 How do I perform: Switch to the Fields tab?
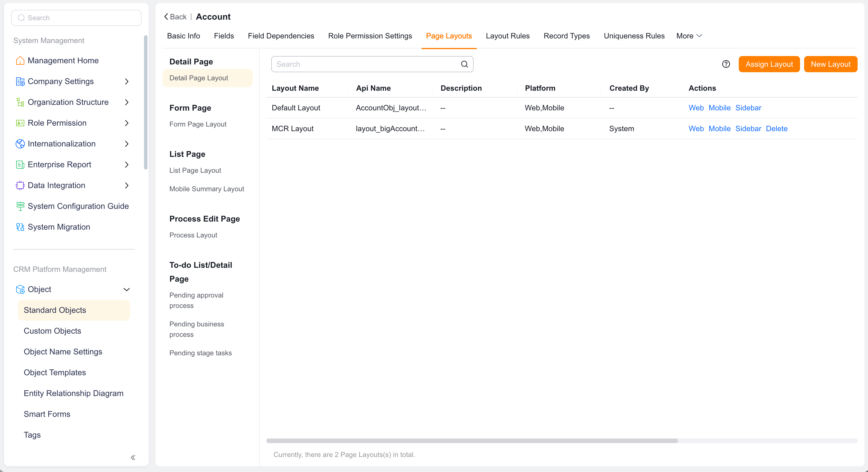[224, 36]
